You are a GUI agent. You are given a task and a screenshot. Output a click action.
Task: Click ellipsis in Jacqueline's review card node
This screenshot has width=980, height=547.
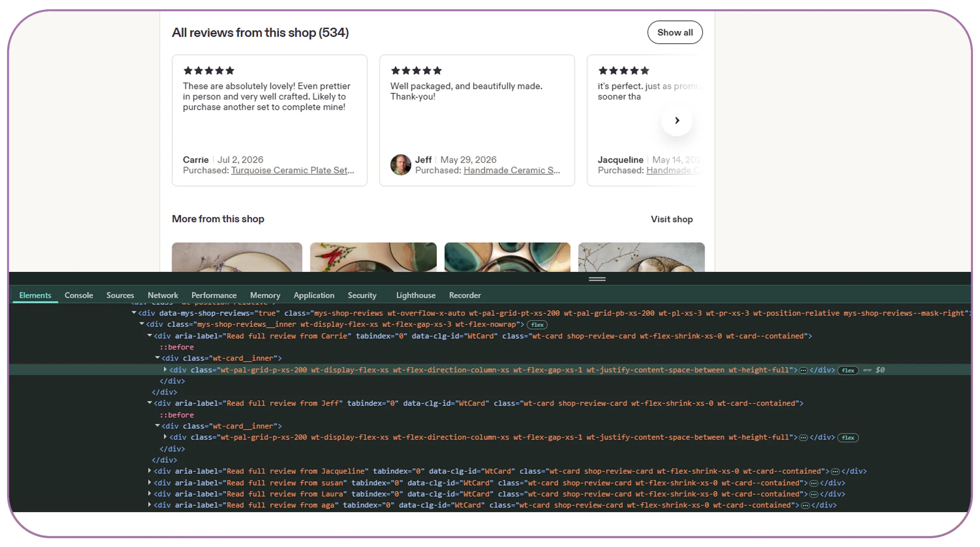coord(835,471)
